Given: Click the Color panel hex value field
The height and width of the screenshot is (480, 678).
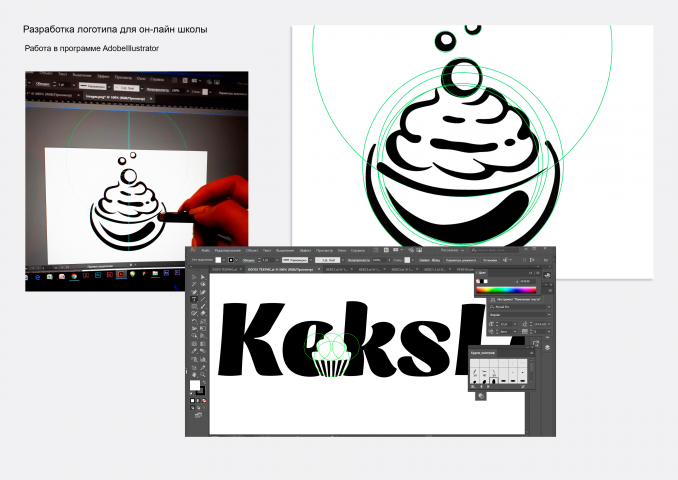Looking at the screenshot, I should [x=528, y=282].
